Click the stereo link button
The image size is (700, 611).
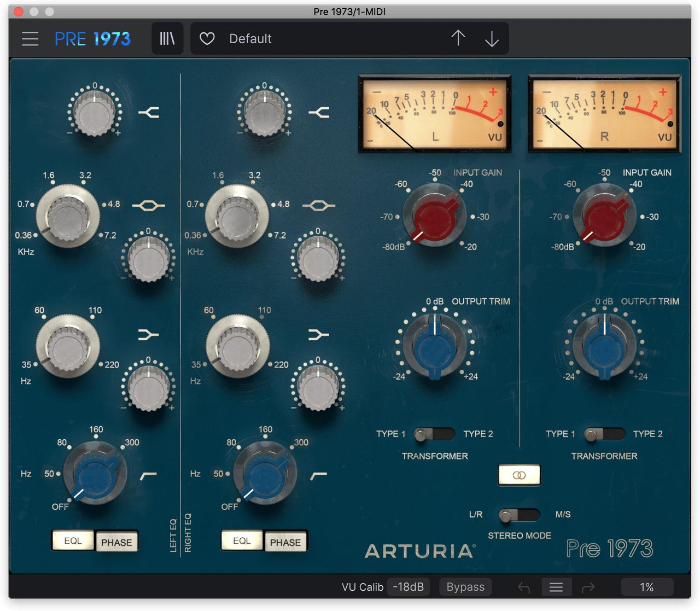pos(519,475)
